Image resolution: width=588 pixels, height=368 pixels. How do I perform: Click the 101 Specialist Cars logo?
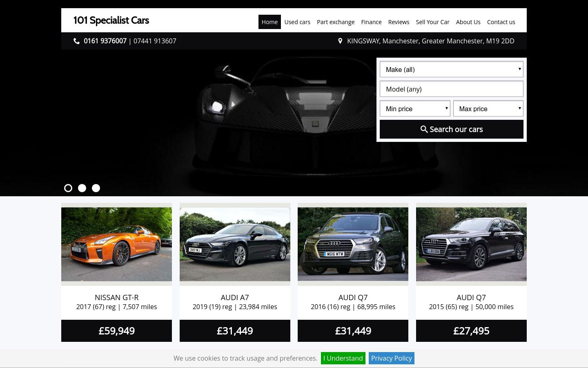[111, 20]
